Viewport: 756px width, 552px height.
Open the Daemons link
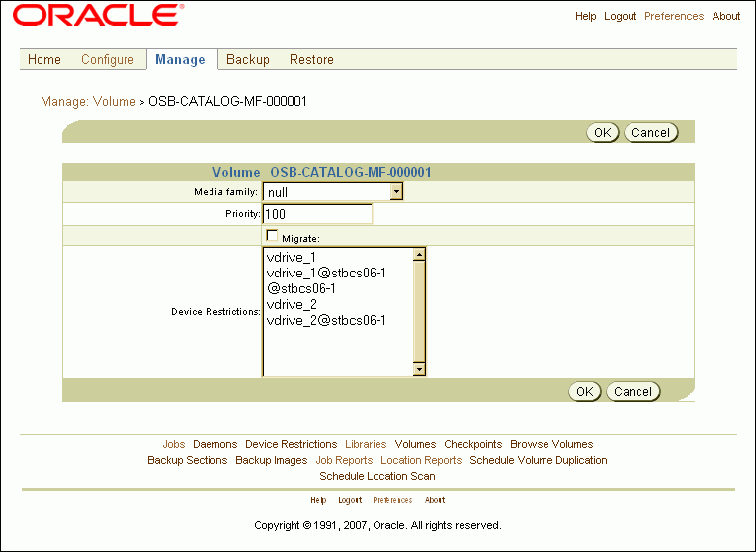coord(215,444)
